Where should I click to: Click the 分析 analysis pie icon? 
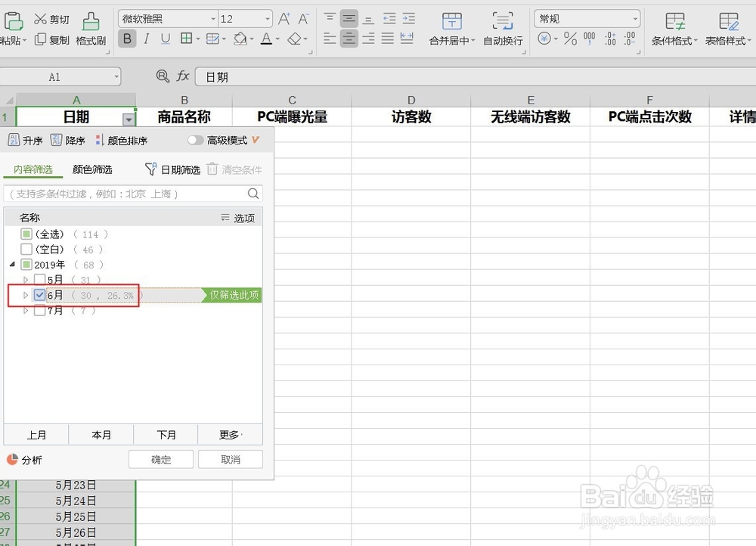(14, 459)
